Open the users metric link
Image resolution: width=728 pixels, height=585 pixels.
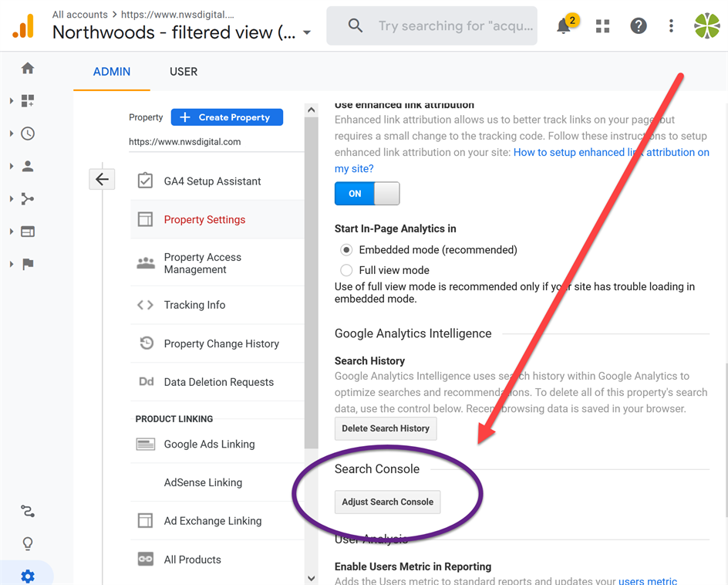pos(648,580)
